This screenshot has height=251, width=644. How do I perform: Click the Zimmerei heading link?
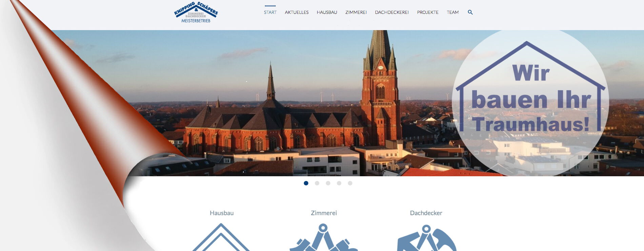coord(324,213)
